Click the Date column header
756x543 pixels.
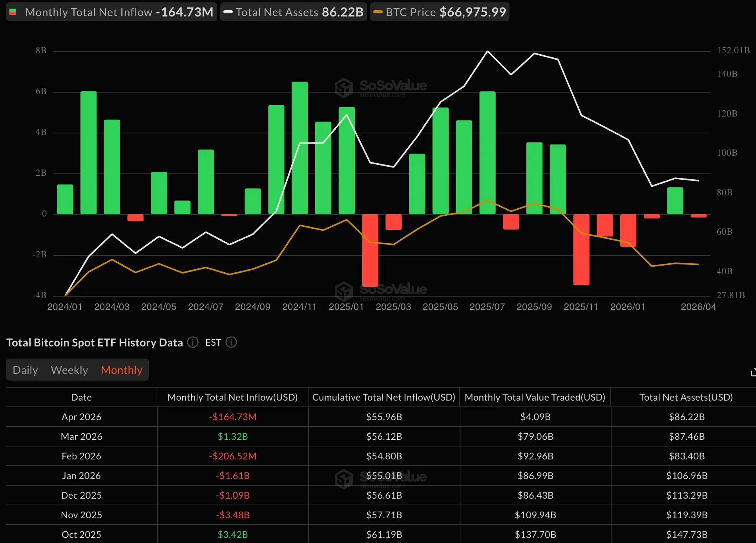tap(81, 397)
